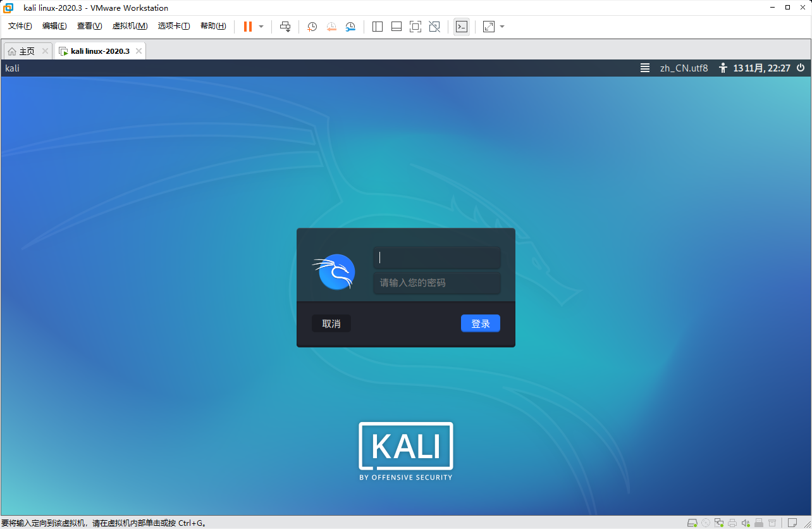Click the 请输入您的密码 password field
The width and height of the screenshot is (812, 529).
tap(437, 283)
